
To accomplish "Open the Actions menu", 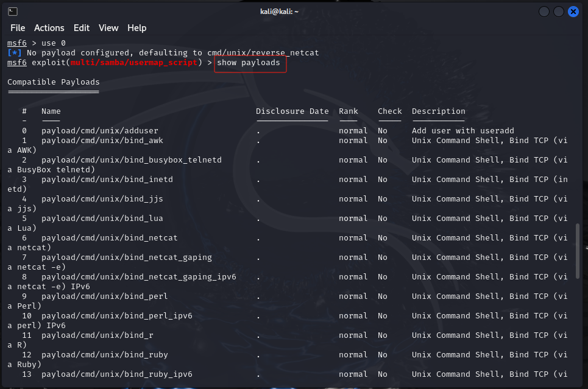I will (x=49, y=28).
